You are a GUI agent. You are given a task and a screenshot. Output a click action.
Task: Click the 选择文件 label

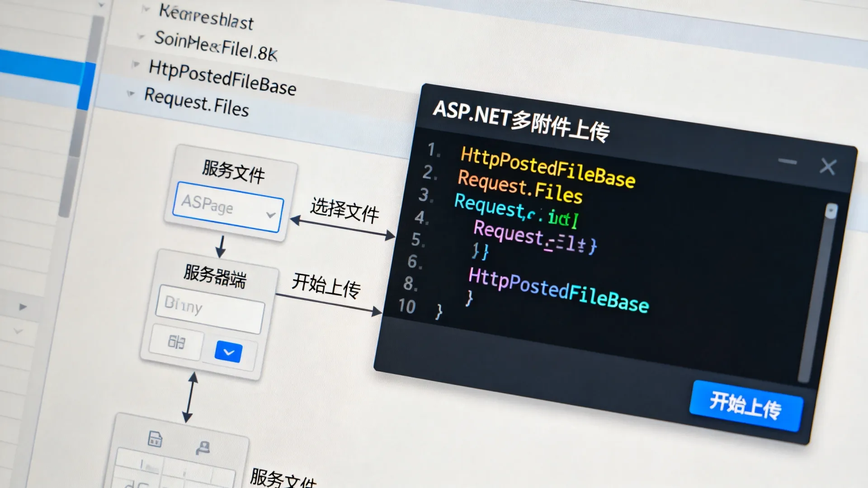point(344,211)
